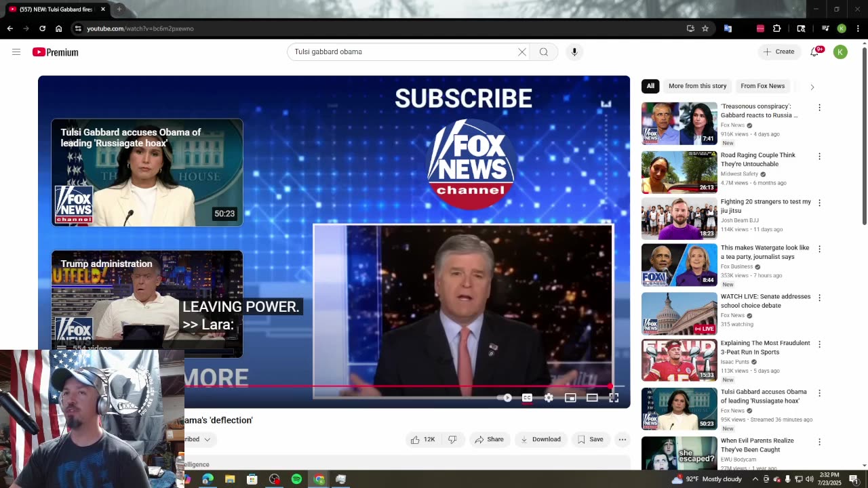Viewport: 868px width, 488px height.
Task: Toggle closed captions CC button
Action: [527, 398]
